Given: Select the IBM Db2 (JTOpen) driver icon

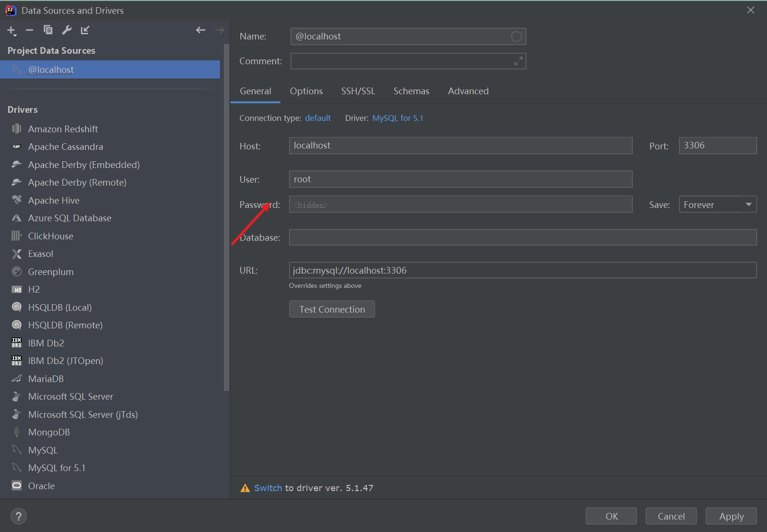Looking at the screenshot, I should click(x=17, y=361).
